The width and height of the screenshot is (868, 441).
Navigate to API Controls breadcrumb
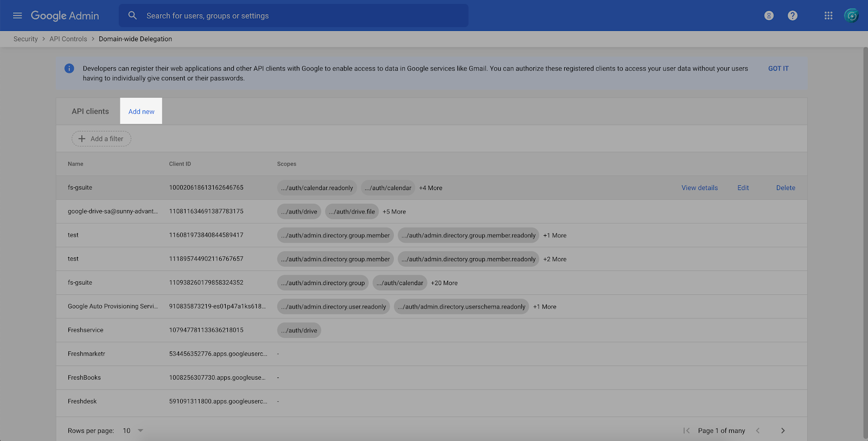[68, 39]
